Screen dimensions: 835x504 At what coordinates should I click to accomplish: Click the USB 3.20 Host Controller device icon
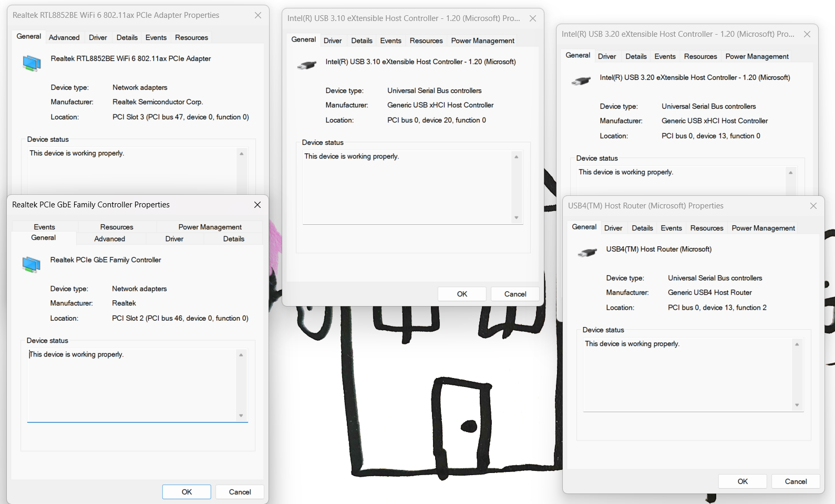coord(581,81)
